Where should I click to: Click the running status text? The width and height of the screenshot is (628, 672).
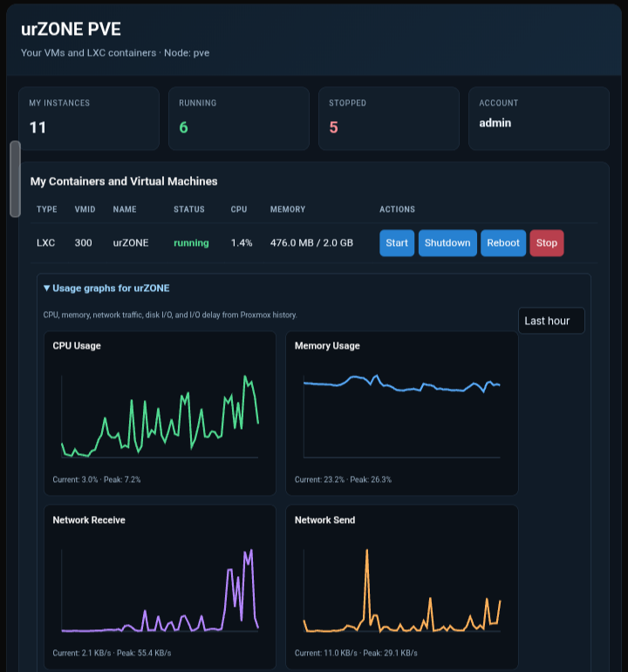191,243
